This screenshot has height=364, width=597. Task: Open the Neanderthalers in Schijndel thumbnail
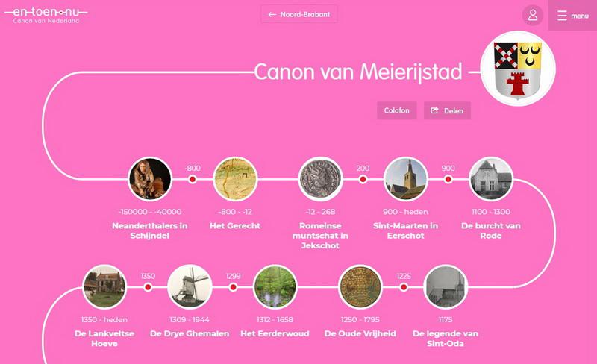pyautogui.click(x=150, y=180)
